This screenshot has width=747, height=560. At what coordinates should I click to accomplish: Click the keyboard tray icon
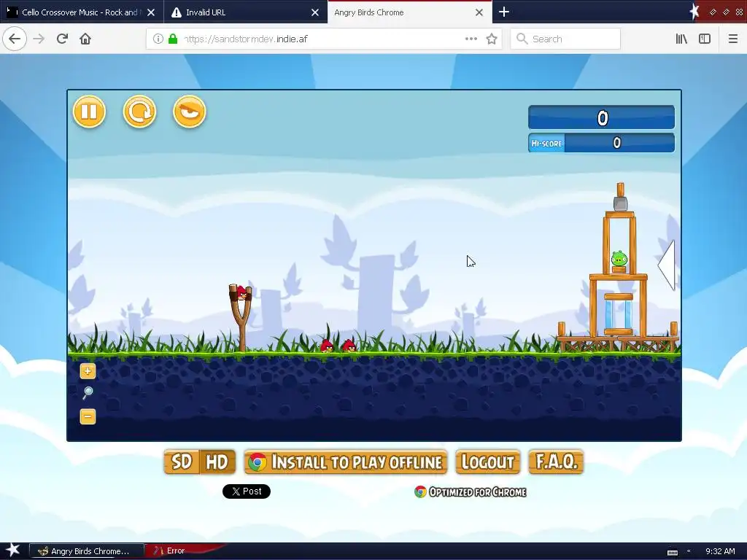tap(672, 552)
